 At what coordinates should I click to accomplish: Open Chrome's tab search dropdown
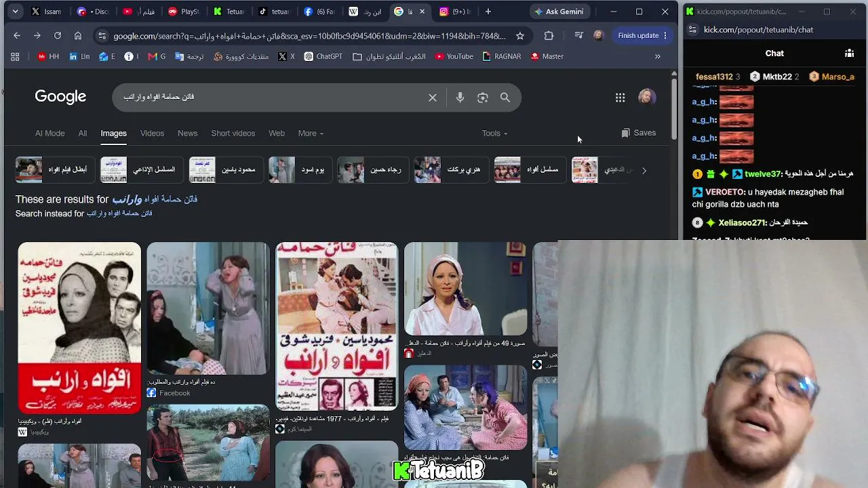tap(15, 12)
